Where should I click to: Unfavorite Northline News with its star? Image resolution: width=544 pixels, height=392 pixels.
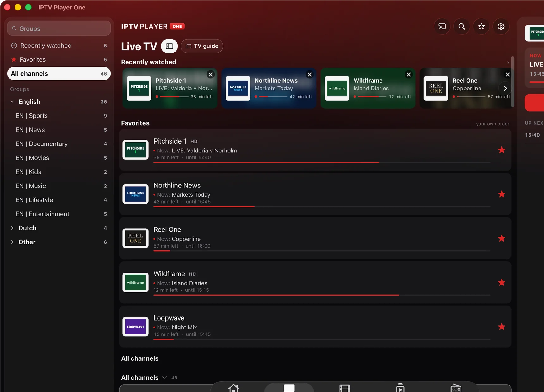(x=502, y=194)
